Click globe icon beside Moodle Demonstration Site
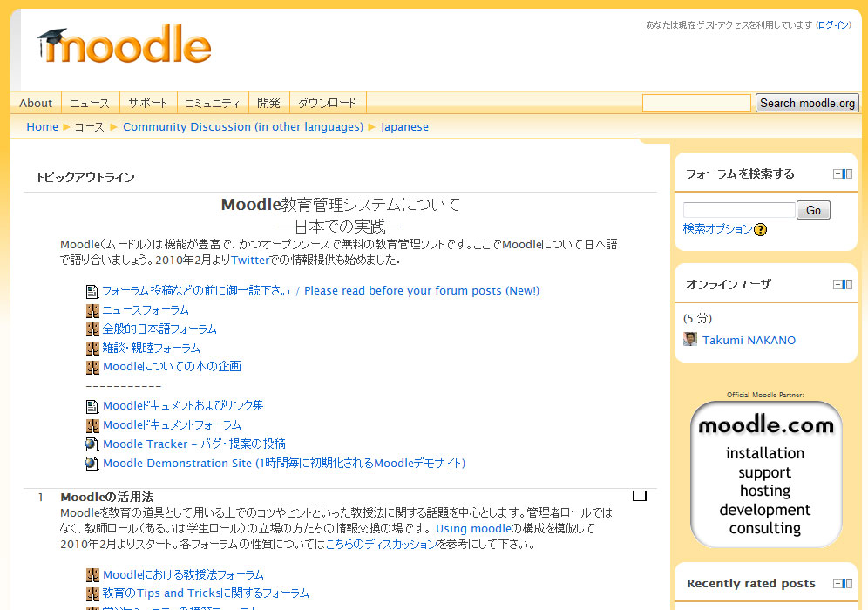This screenshot has width=868, height=610. 92,464
